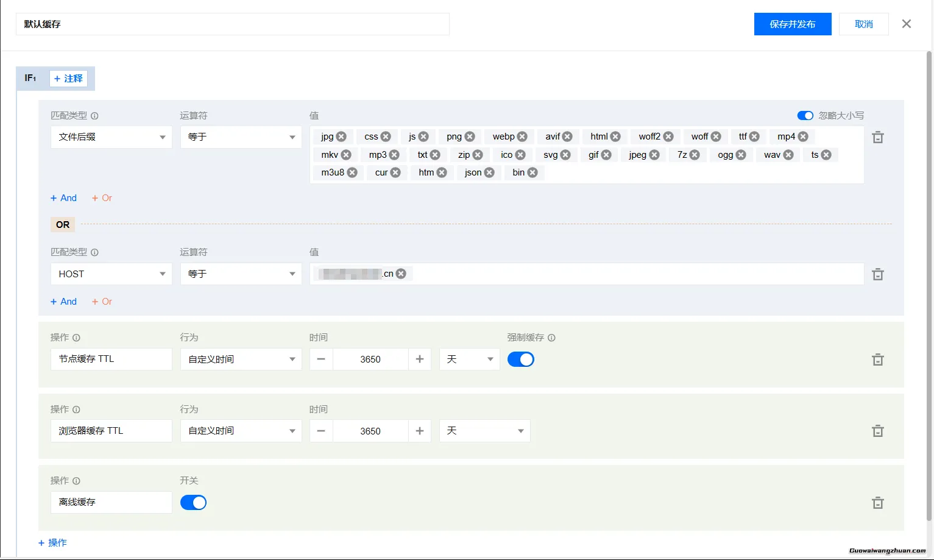
Task: Open the 文件后缀 match type dropdown
Action: pyautogui.click(x=111, y=137)
